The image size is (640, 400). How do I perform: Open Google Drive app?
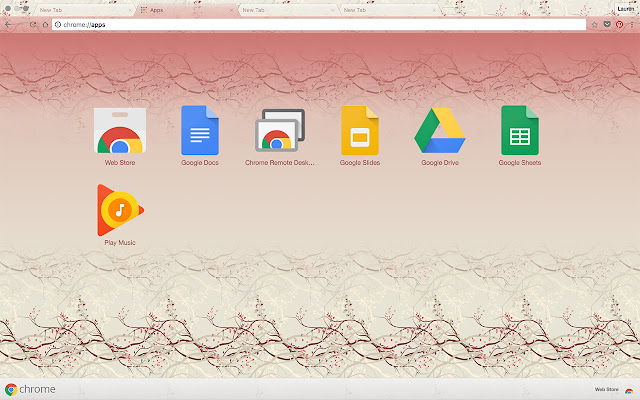pos(440,131)
